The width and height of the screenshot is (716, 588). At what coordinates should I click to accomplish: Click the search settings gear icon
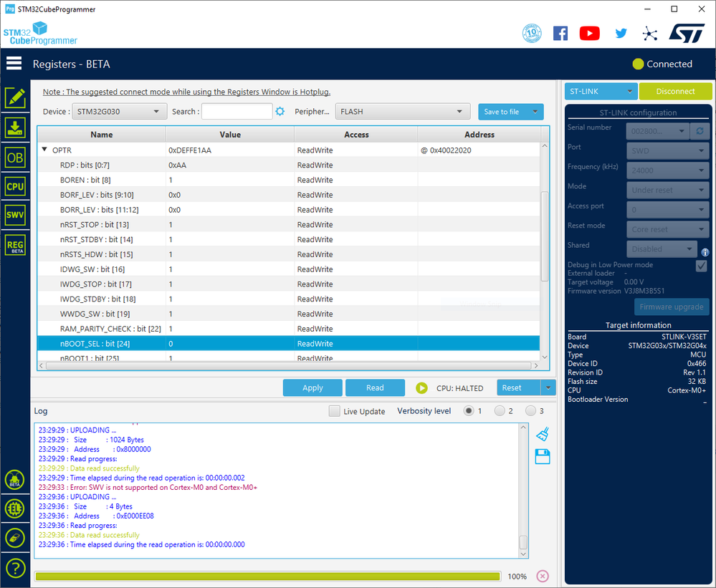tap(280, 111)
